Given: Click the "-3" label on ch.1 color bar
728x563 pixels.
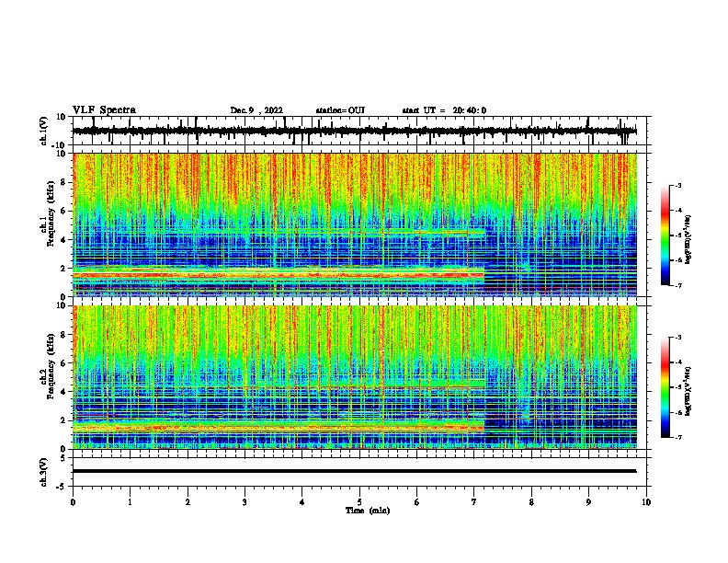Looking at the screenshot, I should tap(678, 185).
